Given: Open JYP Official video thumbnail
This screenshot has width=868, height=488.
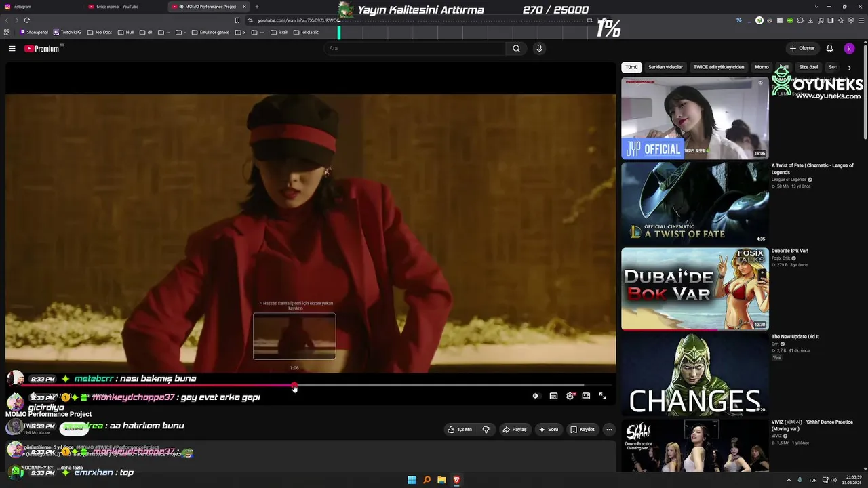Looking at the screenshot, I should [x=695, y=118].
